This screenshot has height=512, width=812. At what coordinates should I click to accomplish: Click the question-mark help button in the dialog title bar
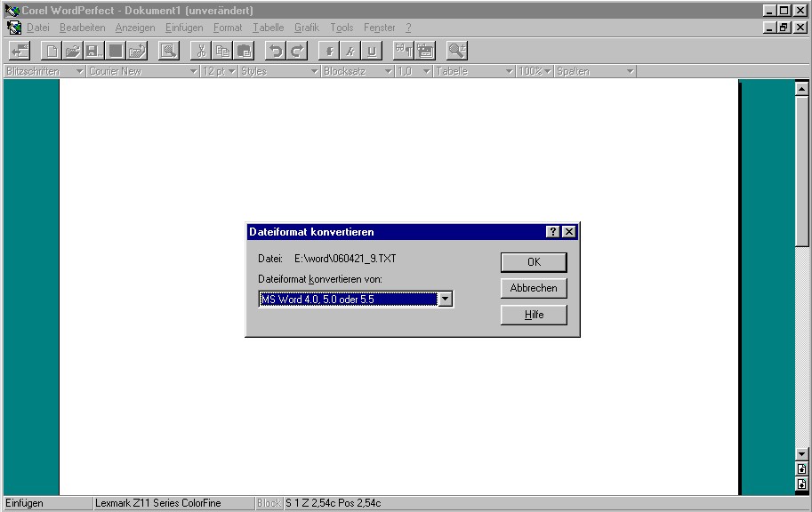(552, 231)
